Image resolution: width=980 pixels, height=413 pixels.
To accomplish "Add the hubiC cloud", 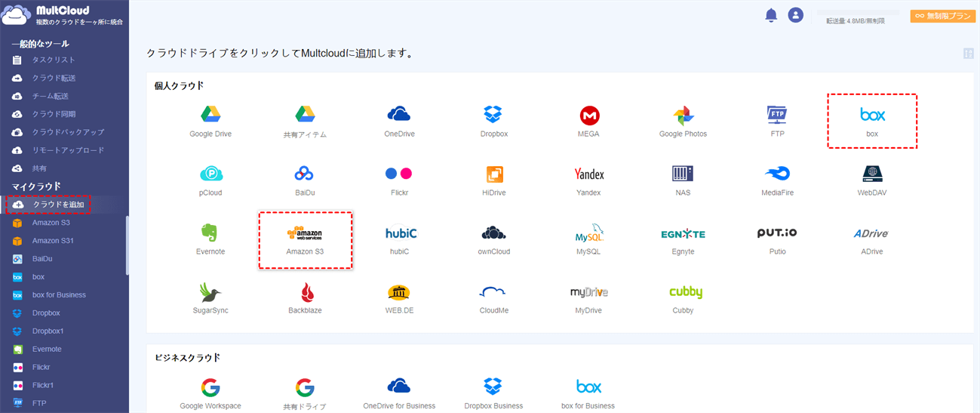I will tap(399, 239).
